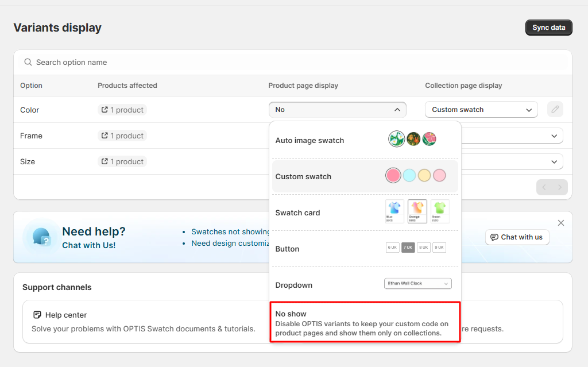Image resolution: width=588 pixels, height=367 pixels.
Task: Click external link icon in Color row
Action: coord(105,110)
